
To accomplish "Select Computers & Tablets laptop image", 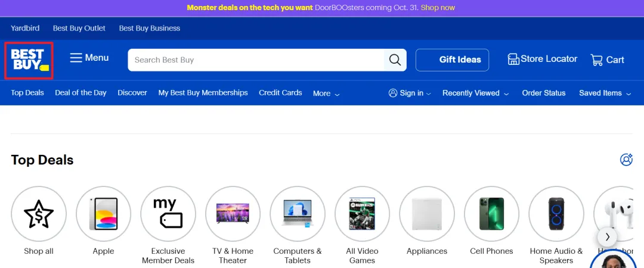I will [x=298, y=214].
